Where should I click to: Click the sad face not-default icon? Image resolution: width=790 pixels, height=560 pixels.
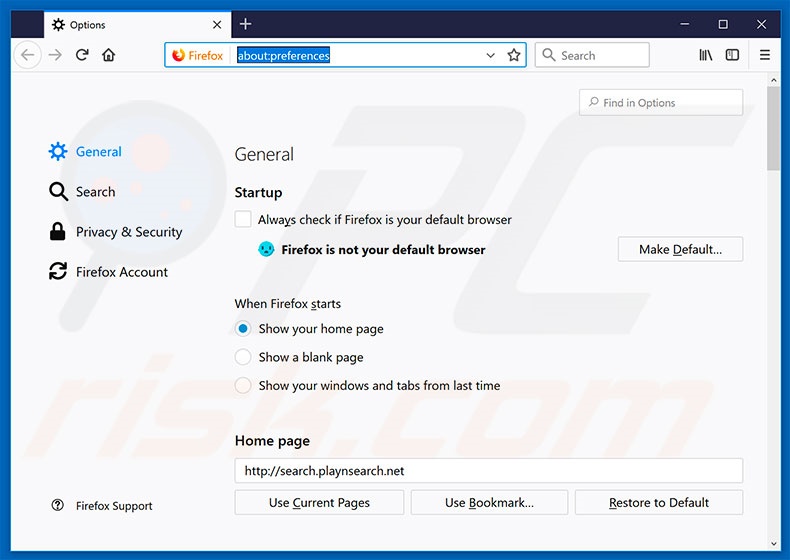click(x=266, y=249)
